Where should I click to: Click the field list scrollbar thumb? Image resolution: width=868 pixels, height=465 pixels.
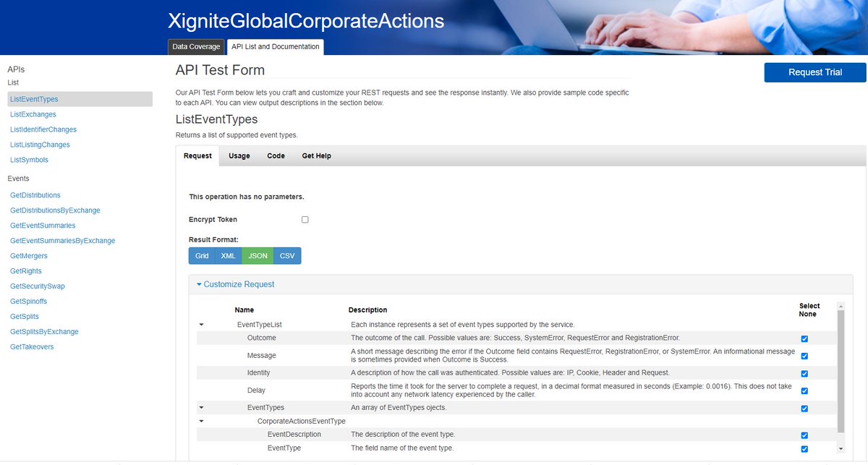[840, 371]
